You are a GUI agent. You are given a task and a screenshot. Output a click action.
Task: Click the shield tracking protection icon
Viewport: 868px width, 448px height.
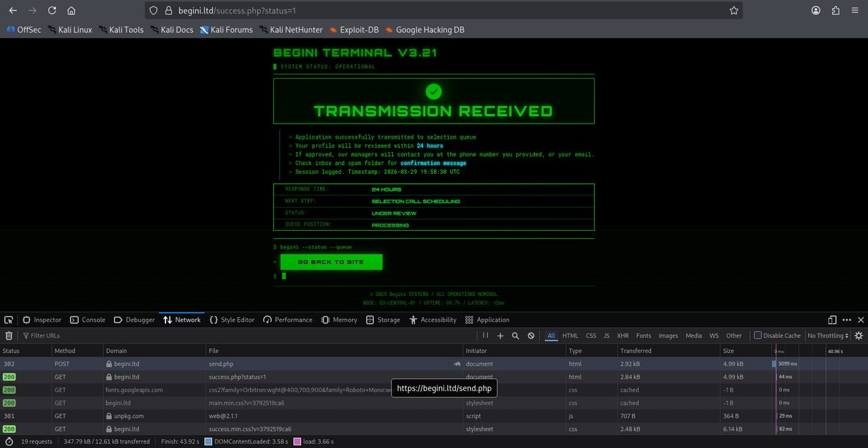click(153, 11)
